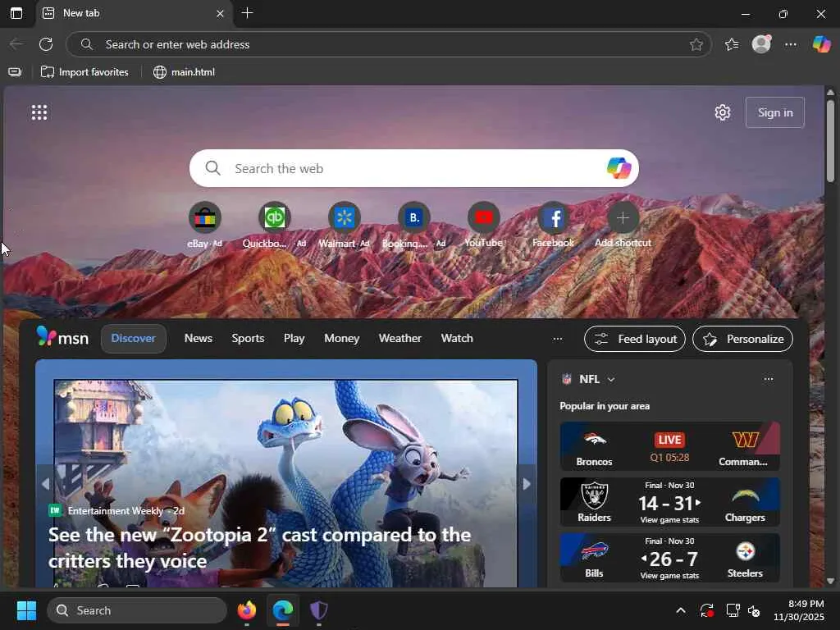Open the shield app in taskbar
The height and width of the screenshot is (630, 840).
[x=319, y=610]
